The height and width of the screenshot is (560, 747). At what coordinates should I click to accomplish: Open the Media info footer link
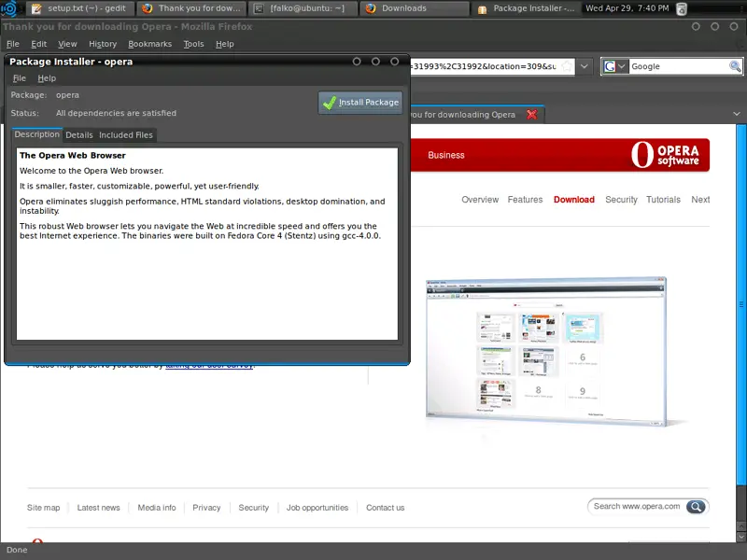pos(157,508)
